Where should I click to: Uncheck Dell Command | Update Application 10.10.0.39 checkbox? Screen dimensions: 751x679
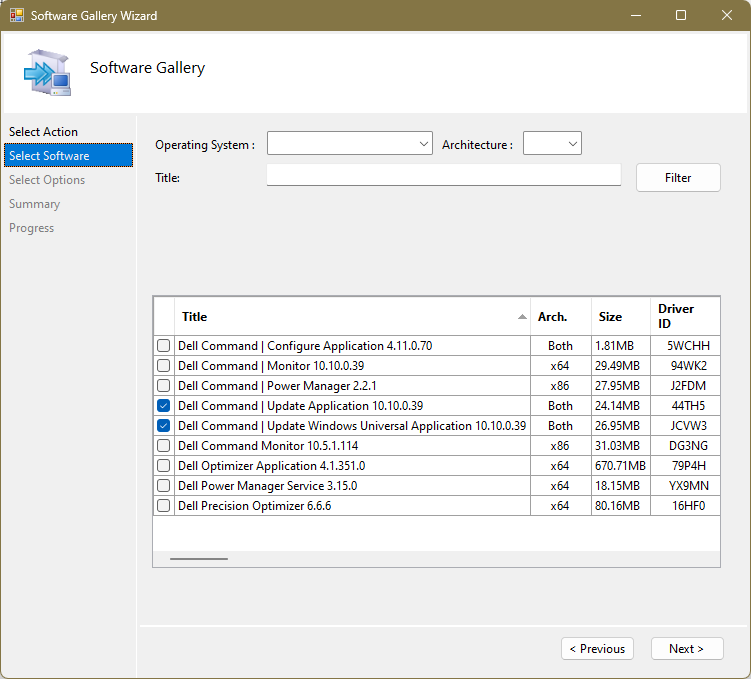163,406
